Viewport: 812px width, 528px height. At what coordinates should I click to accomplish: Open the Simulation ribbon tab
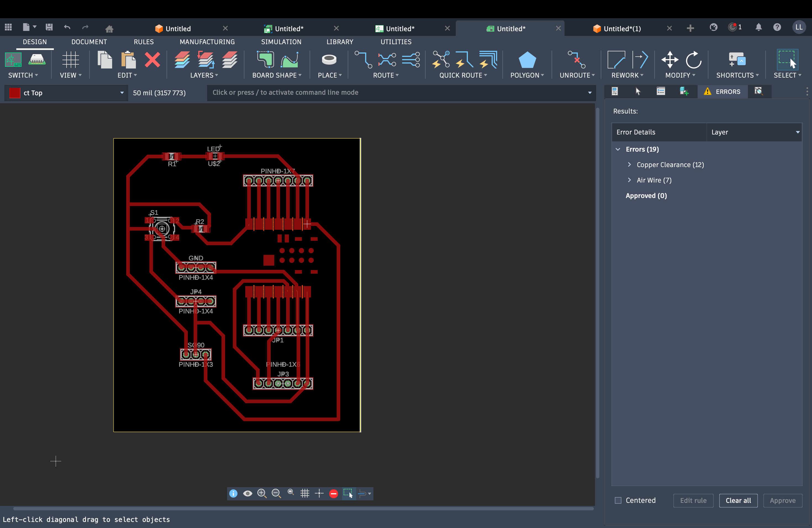click(281, 42)
